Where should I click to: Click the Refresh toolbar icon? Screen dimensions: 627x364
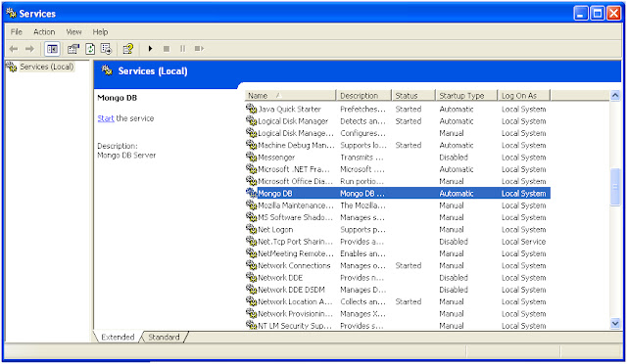click(90, 49)
